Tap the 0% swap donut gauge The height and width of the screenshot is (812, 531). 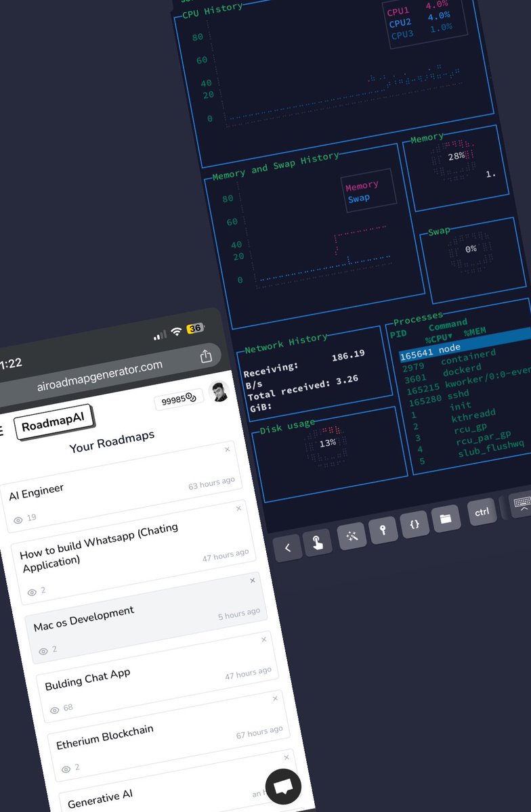470,251
